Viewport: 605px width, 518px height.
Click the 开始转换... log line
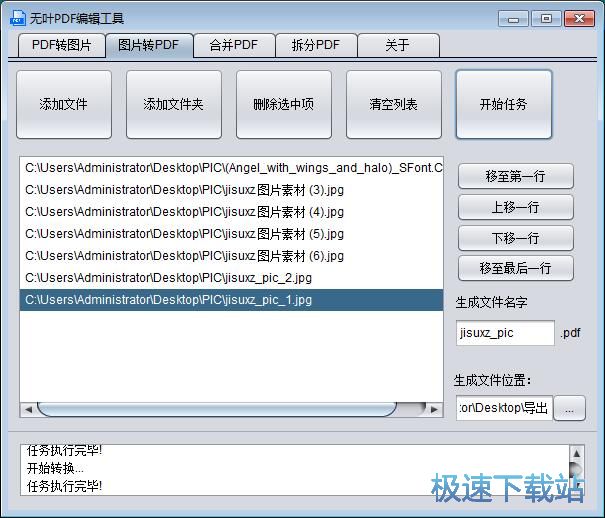tap(55, 468)
